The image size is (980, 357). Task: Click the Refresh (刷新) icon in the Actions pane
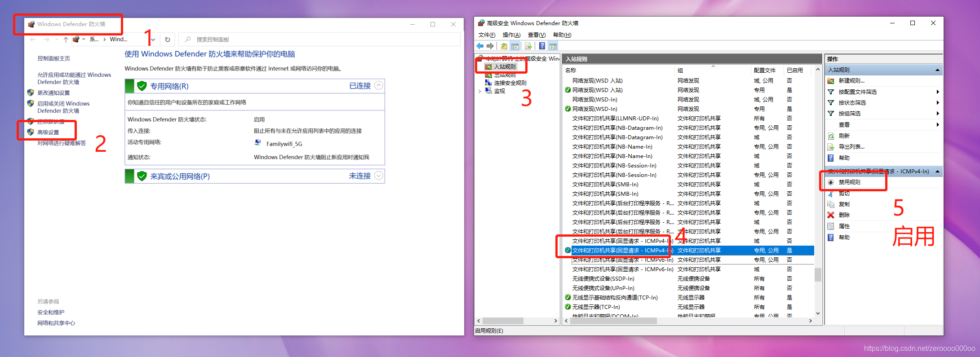pyautogui.click(x=831, y=136)
